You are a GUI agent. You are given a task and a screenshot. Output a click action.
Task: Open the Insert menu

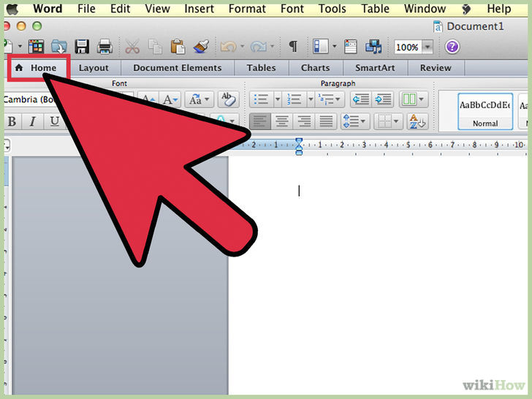click(199, 9)
